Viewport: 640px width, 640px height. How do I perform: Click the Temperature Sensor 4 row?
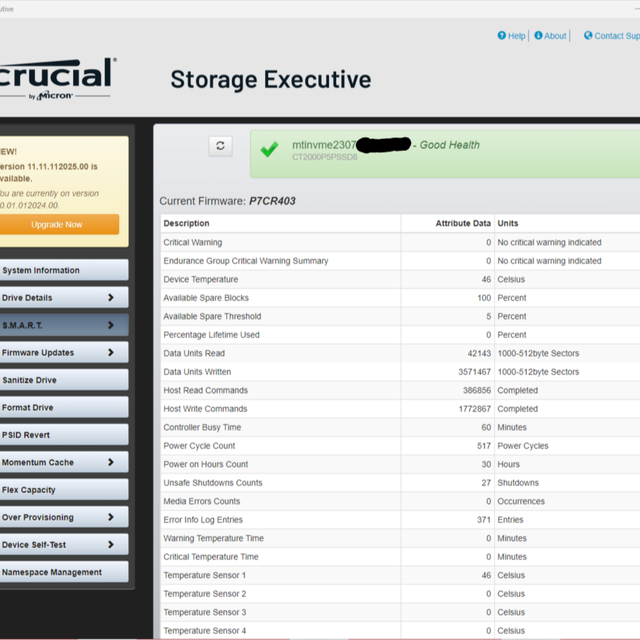click(400, 631)
